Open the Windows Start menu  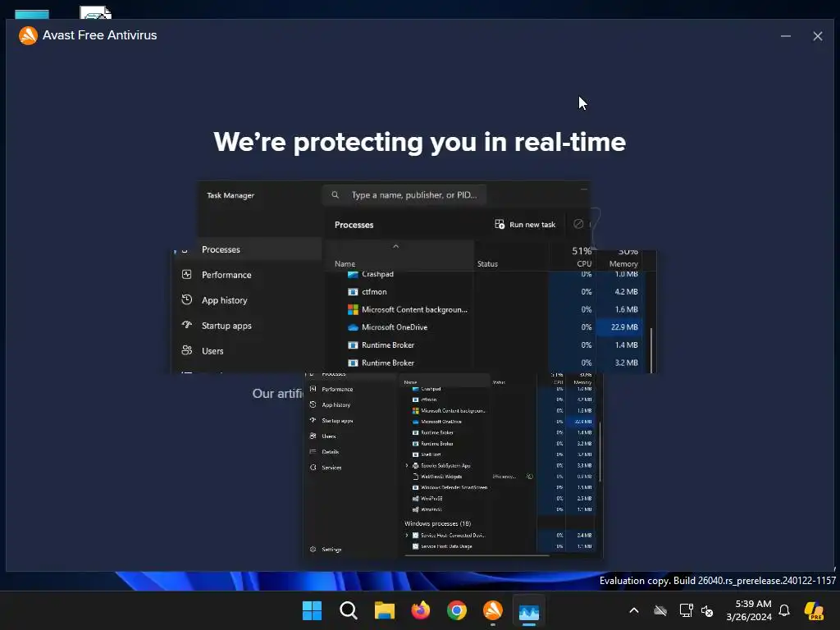[312, 610]
